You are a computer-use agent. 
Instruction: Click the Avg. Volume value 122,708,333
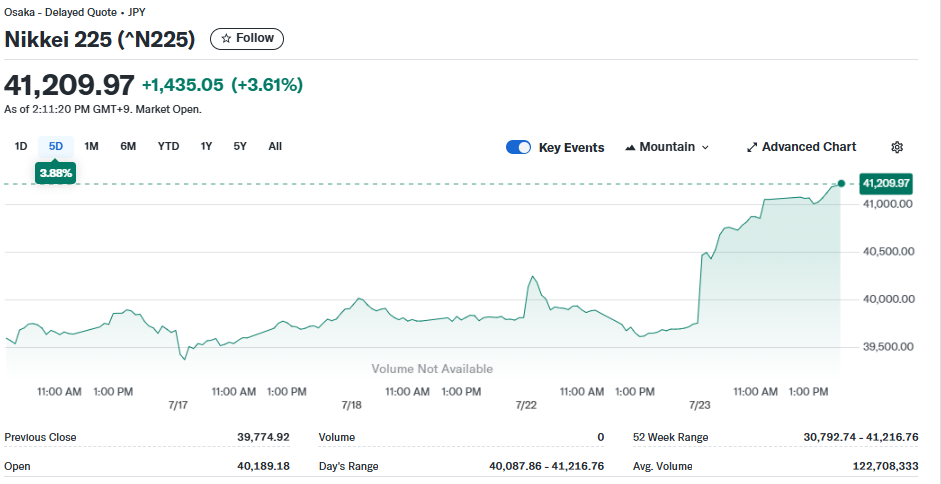click(x=885, y=466)
